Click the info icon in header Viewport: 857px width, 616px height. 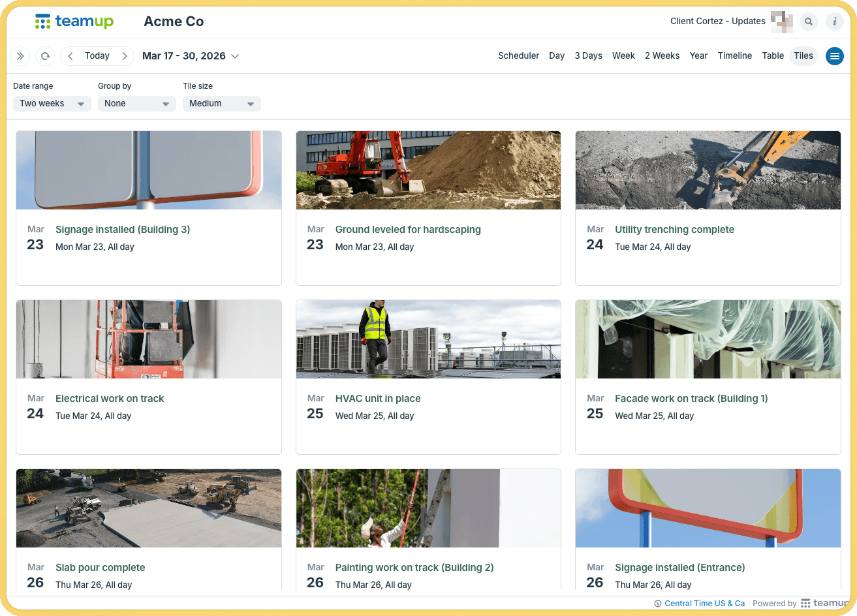click(x=835, y=22)
